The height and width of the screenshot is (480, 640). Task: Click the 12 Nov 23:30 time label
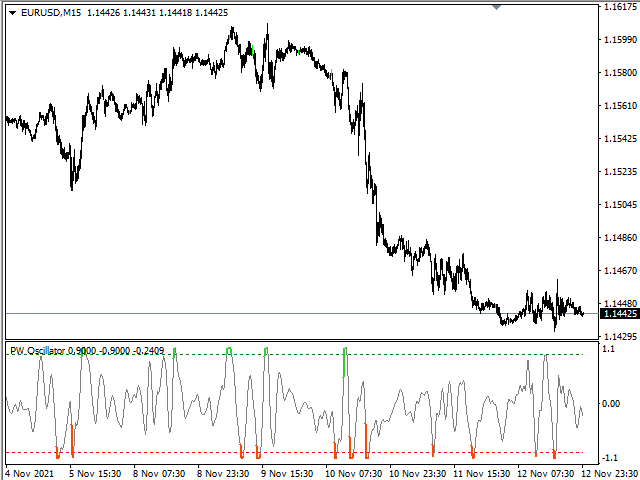tap(611, 474)
